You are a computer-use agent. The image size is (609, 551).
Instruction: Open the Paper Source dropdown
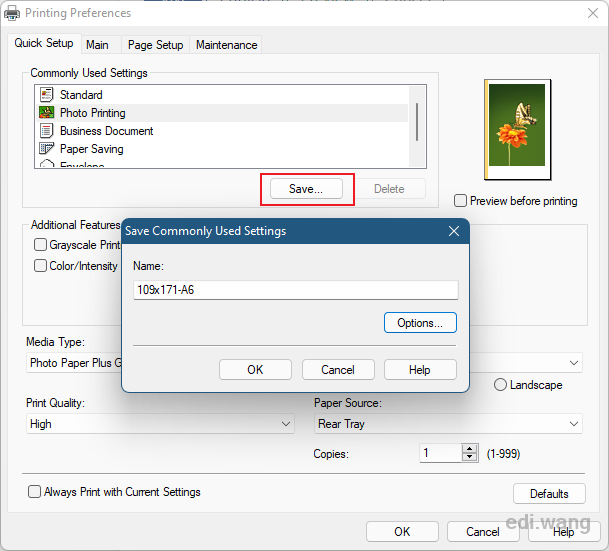(448, 424)
